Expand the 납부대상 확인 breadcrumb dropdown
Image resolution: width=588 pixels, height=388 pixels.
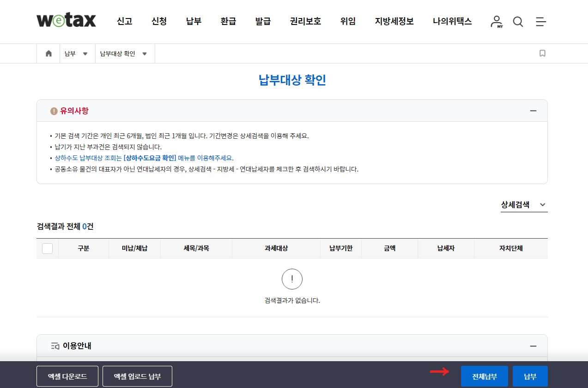(x=145, y=53)
